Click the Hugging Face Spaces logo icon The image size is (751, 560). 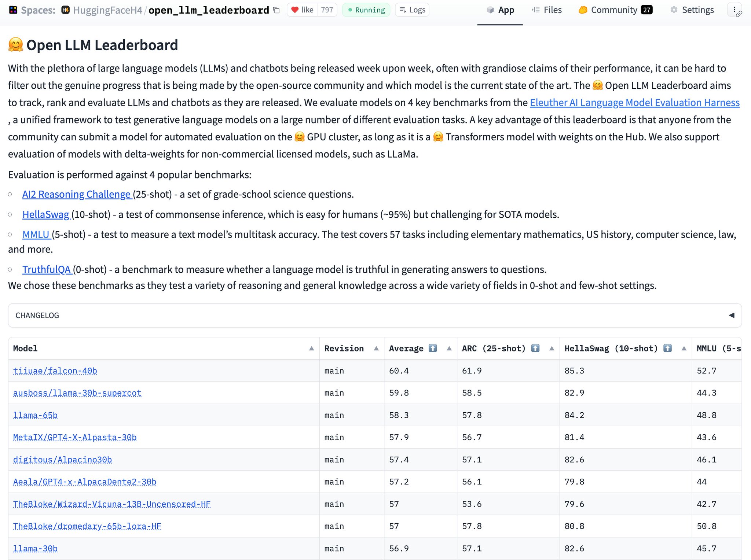(x=13, y=10)
